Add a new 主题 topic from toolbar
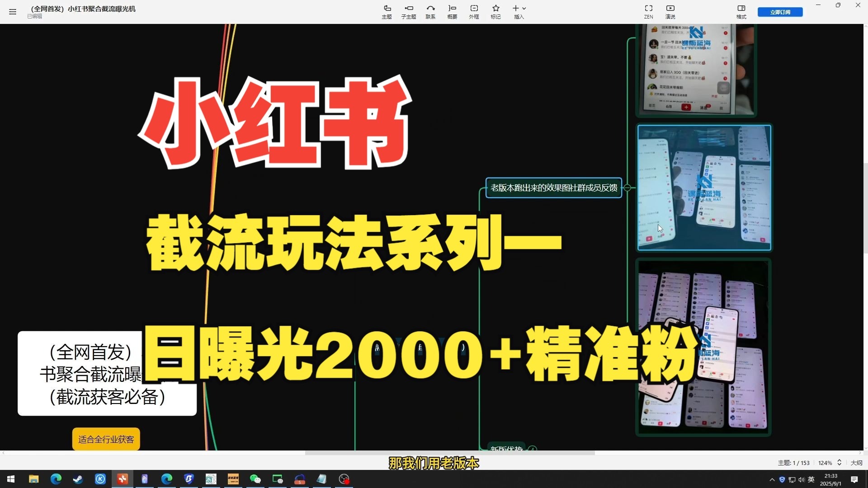The width and height of the screenshot is (868, 488). point(387,12)
